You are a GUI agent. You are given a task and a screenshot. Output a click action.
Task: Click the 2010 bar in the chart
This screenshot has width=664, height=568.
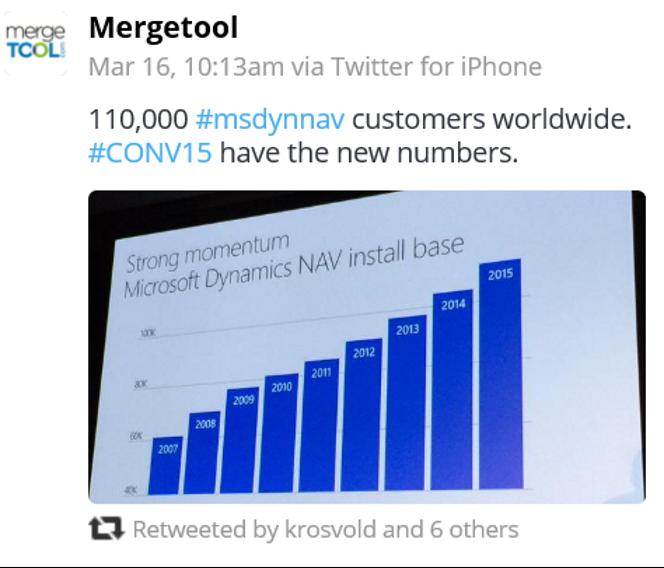click(x=281, y=432)
